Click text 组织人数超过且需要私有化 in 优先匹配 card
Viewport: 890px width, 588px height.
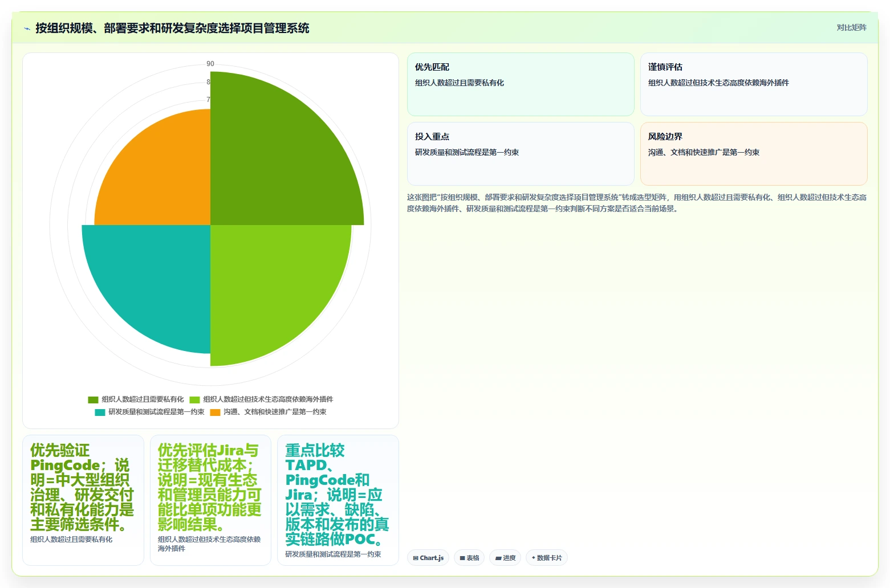coord(460,83)
